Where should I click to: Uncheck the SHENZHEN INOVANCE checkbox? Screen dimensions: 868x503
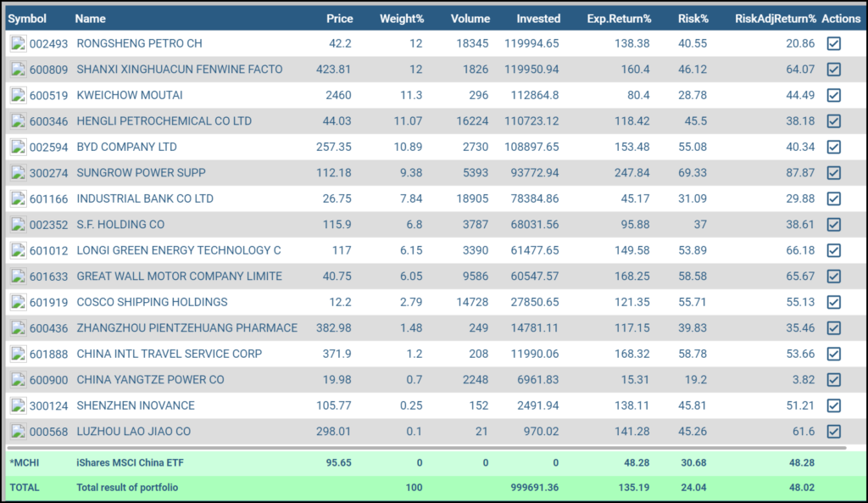[834, 405]
